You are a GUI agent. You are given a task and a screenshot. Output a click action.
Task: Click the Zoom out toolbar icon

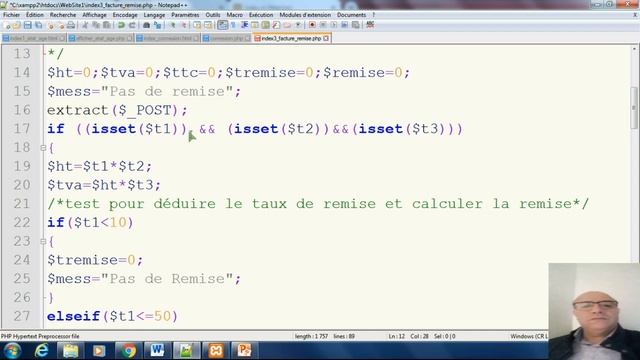point(184,25)
